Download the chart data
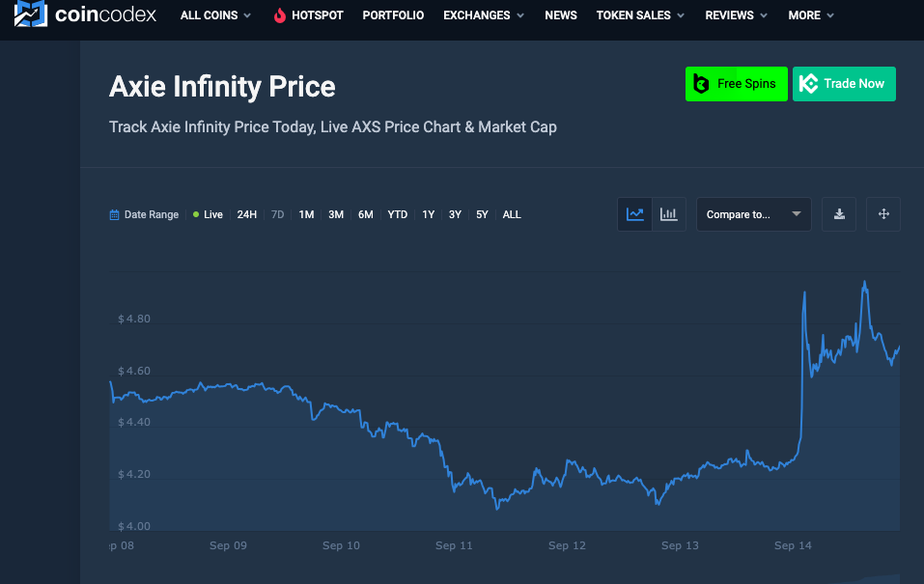The width and height of the screenshot is (924, 584). coord(839,214)
